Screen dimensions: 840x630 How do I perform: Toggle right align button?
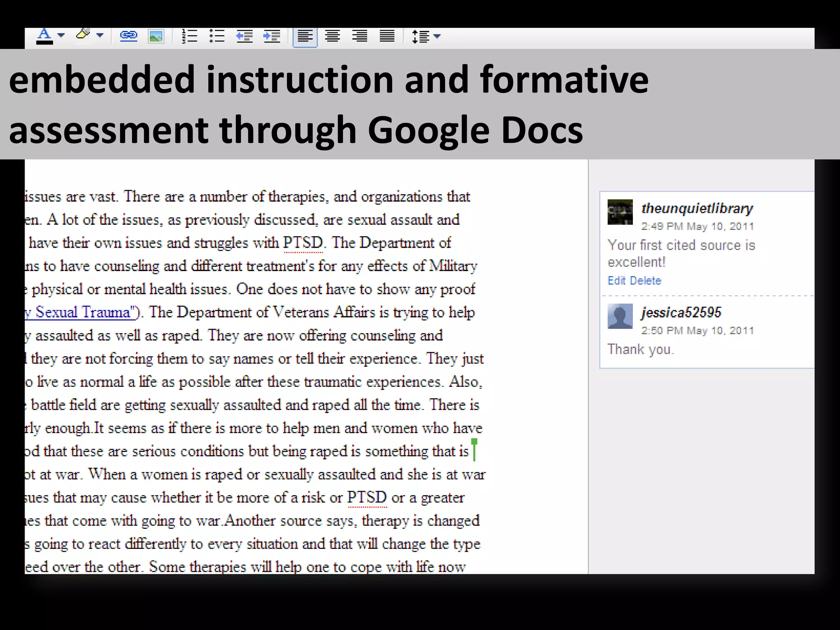[x=360, y=37]
